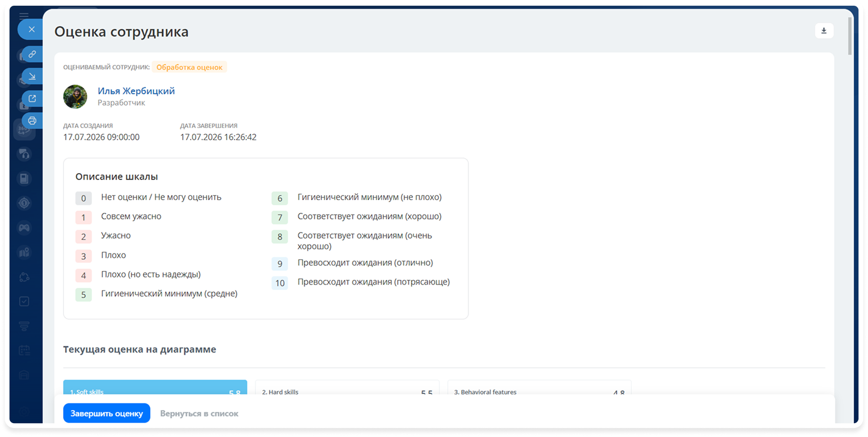Select the Hard skills tab

pos(347,387)
